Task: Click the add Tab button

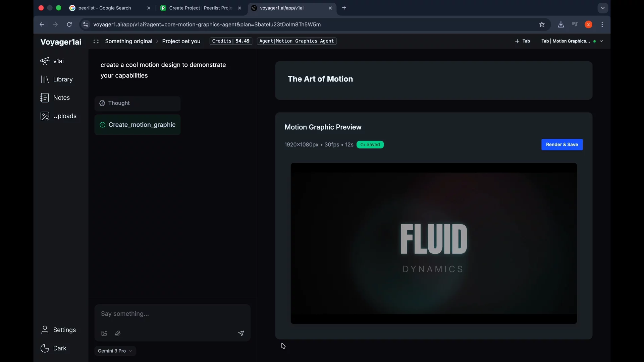Action: click(522, 41)
